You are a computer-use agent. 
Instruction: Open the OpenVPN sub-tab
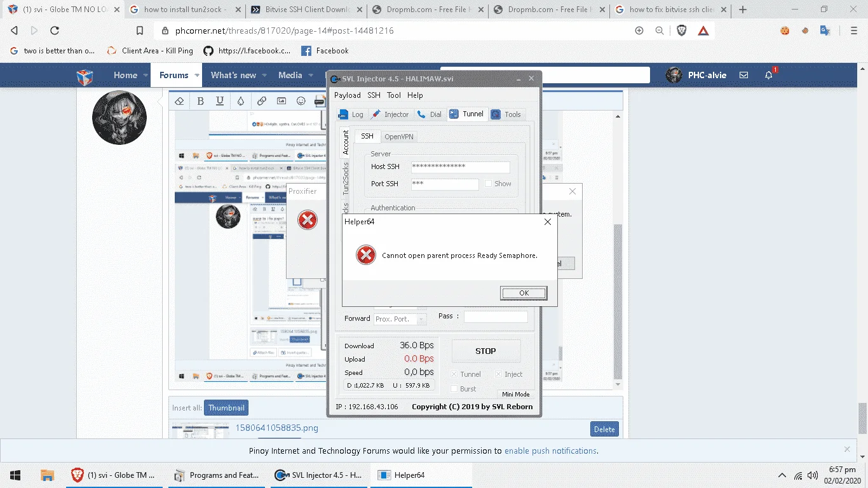(x=399, y=137)
